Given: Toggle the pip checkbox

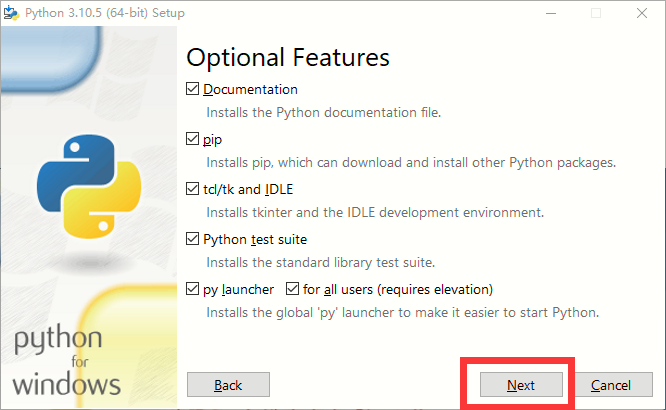Looking at the screenshot, I should (193, 139).
